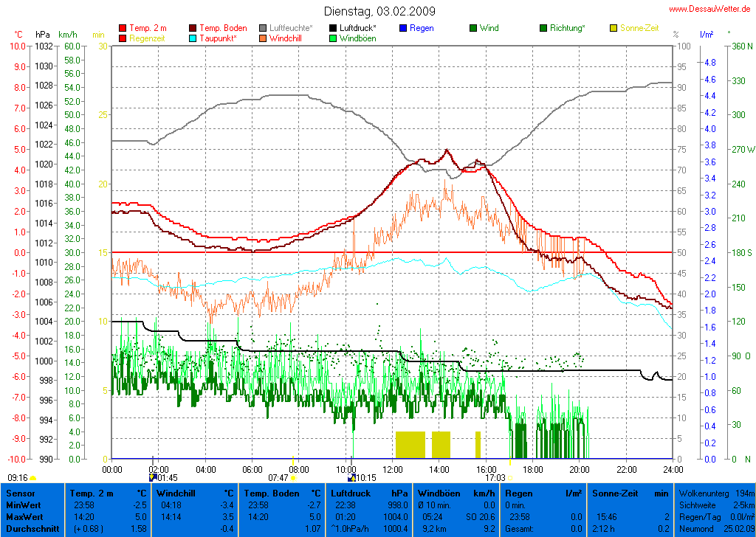The width and height of the screenshot is (756, 537).
Task: Click the Wind legend label
Action: point(489,28)
